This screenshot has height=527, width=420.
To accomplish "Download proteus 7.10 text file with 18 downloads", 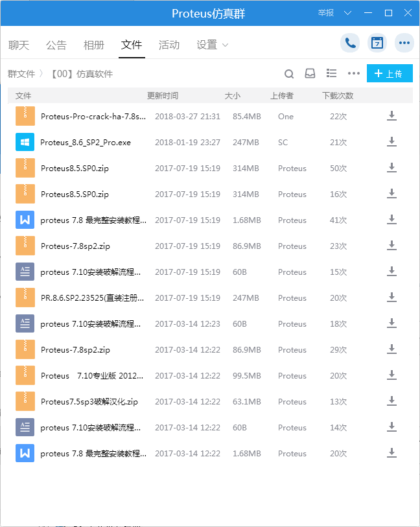I will pyautogui.click(x=391, y=323).
